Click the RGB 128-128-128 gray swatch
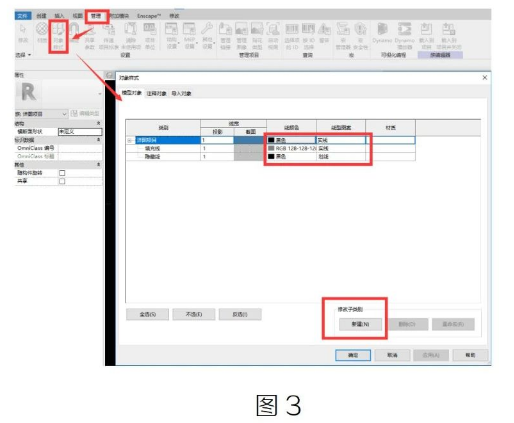The image size is (514, 423). 271,148
